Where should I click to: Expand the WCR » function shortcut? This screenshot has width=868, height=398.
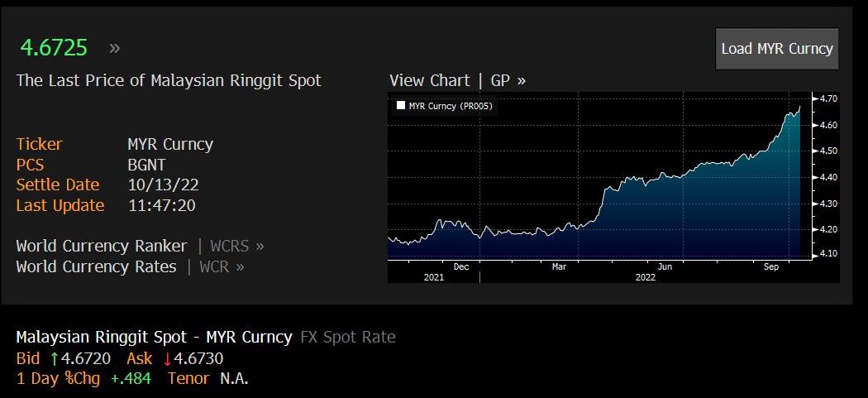pos(227,266)
